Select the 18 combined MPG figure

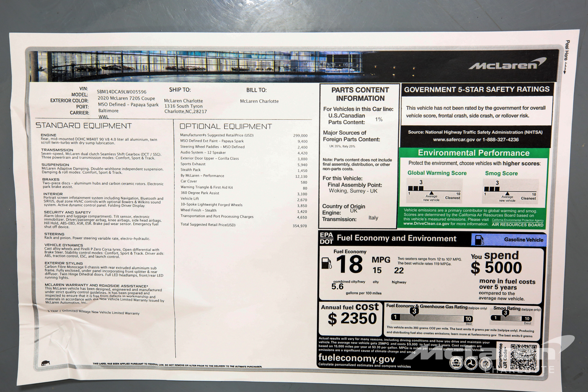click(349, 265)
